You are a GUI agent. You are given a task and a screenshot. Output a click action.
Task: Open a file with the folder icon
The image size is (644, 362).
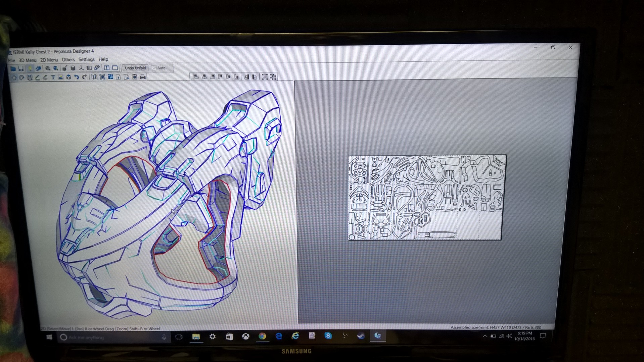coord(13,68)
